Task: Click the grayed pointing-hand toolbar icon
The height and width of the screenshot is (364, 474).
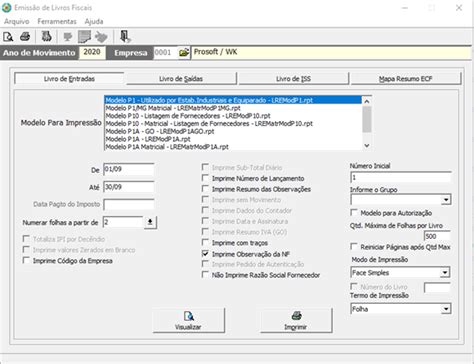Action: pyautogui.click(x=68, y=36)
